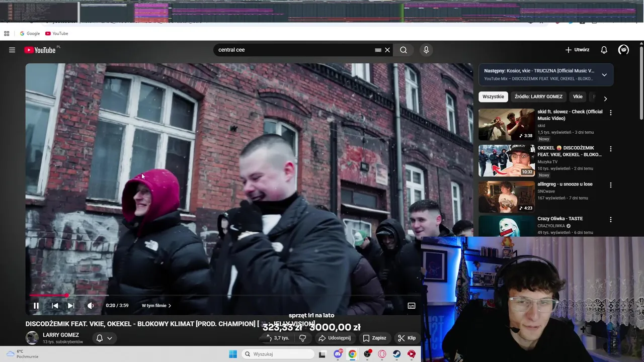This screenshot has width=644, height=362.
Task: Open the Google bookmark
Action: [x=30, y=33]
